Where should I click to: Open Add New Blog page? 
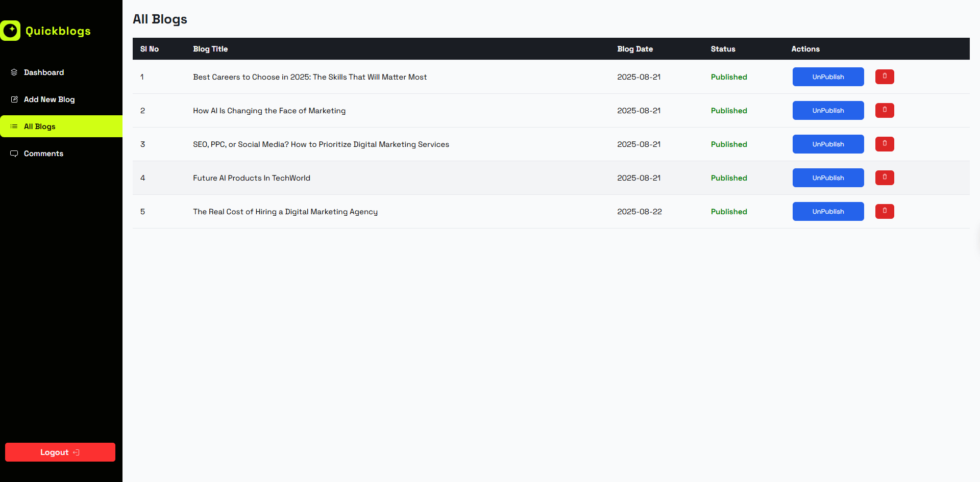click(49, 99)
